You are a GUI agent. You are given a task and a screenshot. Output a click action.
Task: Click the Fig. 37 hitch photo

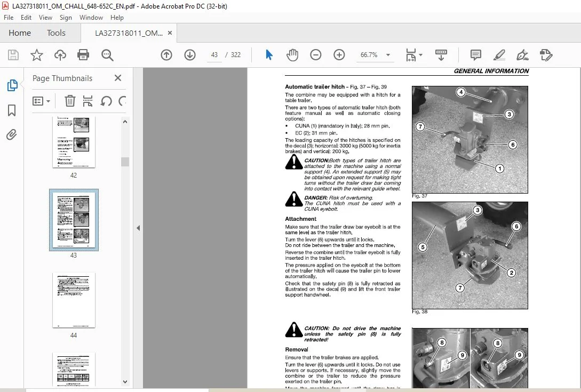click(x=470, y=140)
